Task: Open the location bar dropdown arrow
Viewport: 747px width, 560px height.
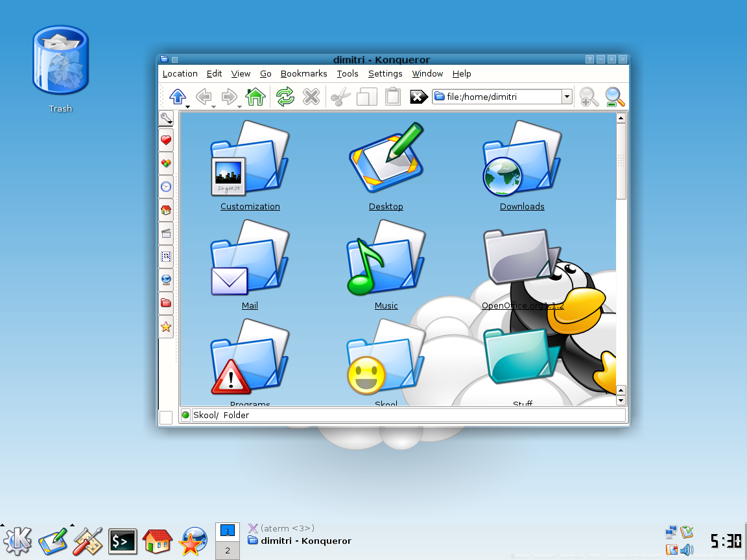Action: pos(567,97)
